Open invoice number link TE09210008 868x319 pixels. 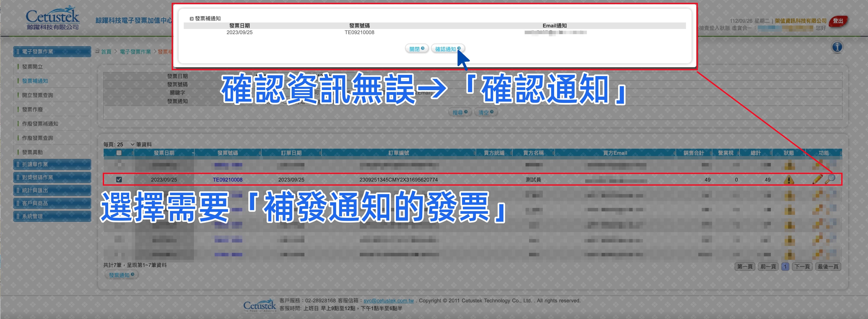pyautogui.click(x=227, y=180)
